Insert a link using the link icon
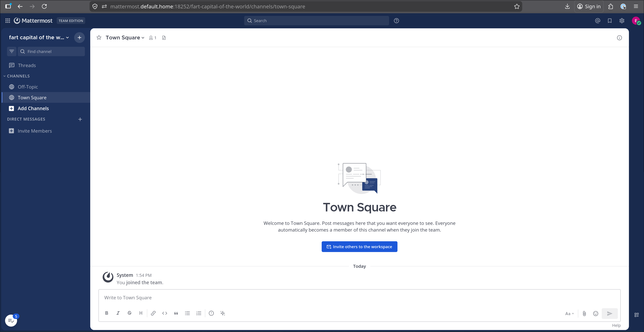Viewport: 644px width, 332px height. 153,313
